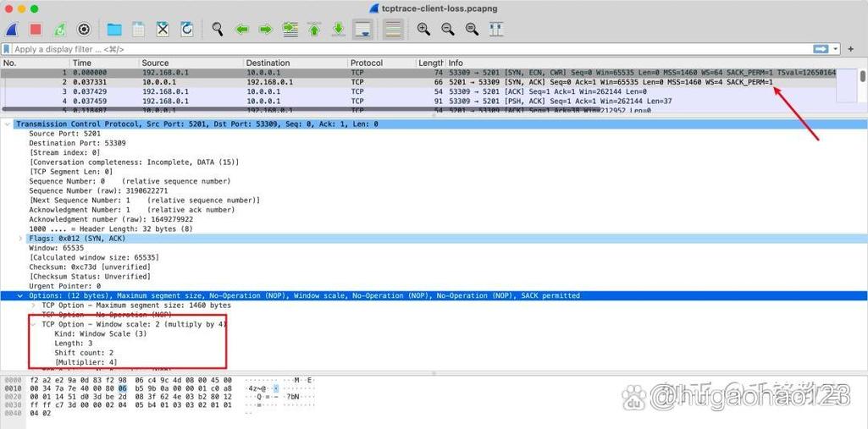The height and width of the screenshot is (429, 868).
Task: Go back in packet history
Action: 242,29
